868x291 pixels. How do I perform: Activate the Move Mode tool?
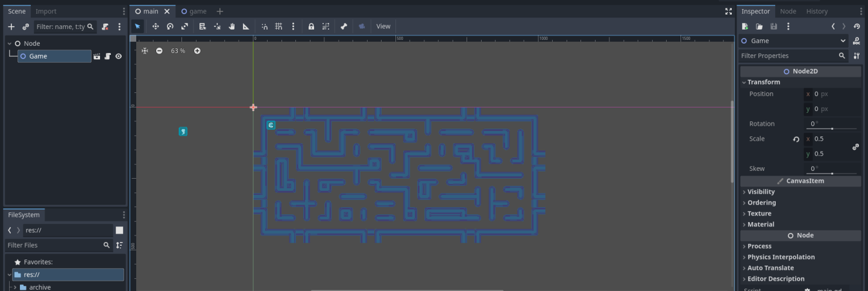click(x=156, y=27)
